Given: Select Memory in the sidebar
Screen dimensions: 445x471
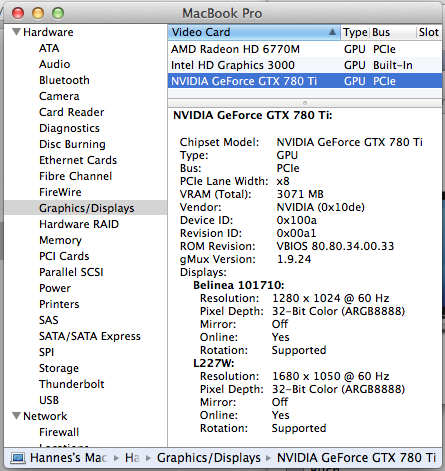Looking at the screenshot, I should click(60, 240).
